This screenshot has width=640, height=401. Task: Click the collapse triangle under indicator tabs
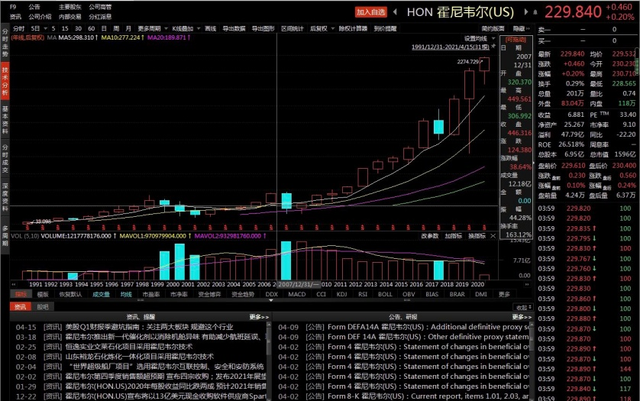271,300
